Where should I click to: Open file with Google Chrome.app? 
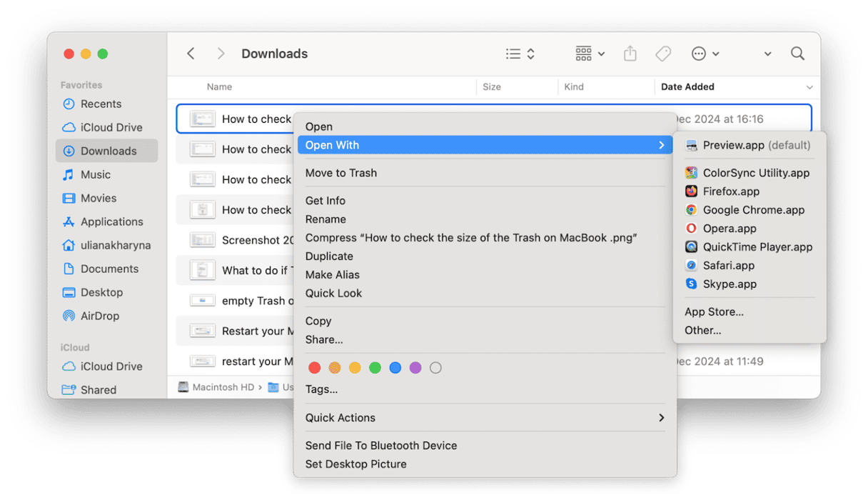(753, 210)
